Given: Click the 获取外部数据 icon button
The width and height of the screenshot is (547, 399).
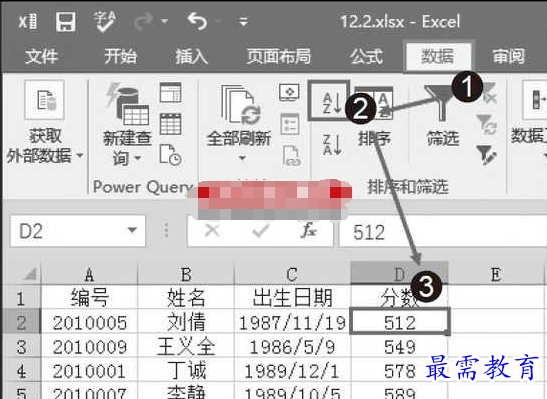Looking at the screenshot, I should coord(45,100).
